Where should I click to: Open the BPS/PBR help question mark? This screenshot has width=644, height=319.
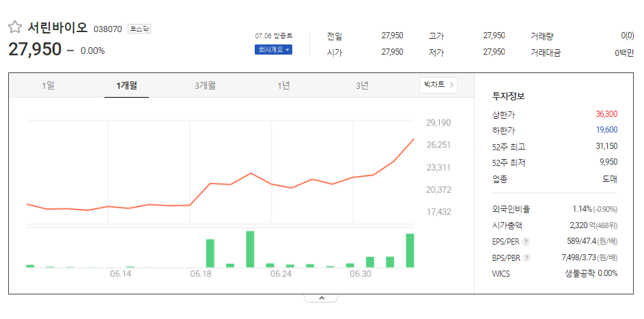[x=527, y=258]
